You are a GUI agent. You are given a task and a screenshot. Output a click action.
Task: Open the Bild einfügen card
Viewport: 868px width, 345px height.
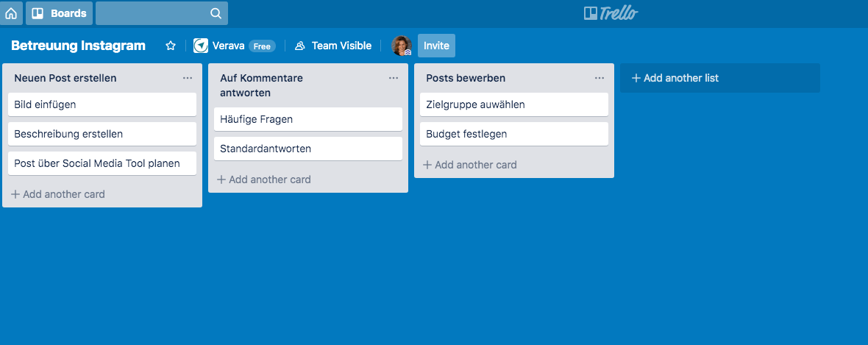pyautogui.click(x=102, y=104)
